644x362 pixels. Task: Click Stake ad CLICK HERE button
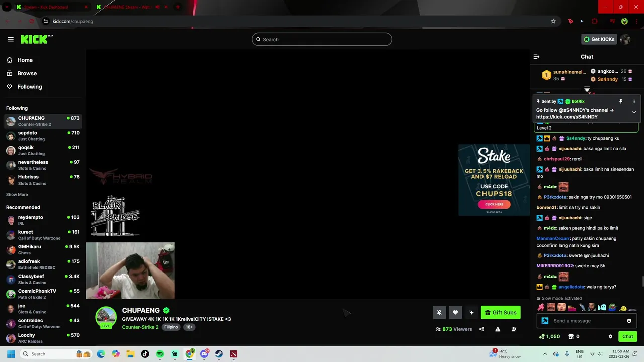pos(494,204)
